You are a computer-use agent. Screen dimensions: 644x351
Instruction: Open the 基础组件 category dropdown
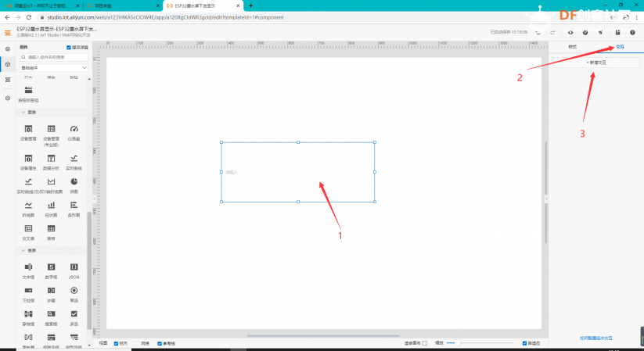[x=54, y=68]
